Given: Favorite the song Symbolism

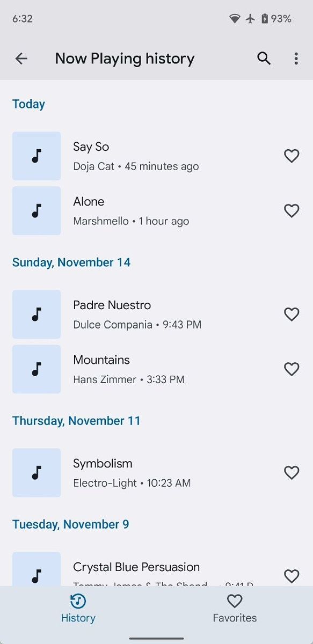Looking at the screenshot, I should pyautogui.click(x=292, y=472).
